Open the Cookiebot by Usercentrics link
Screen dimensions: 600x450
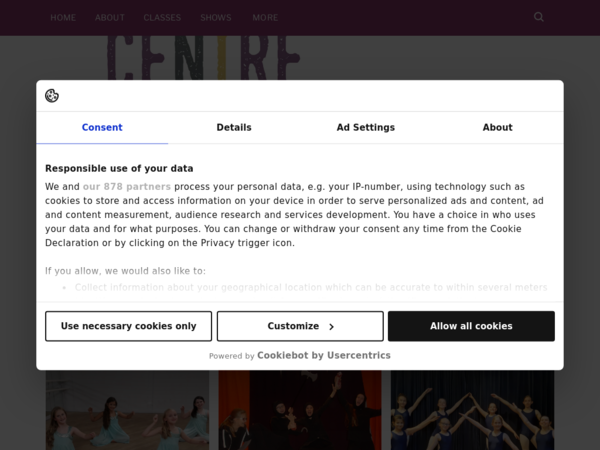[x=324, y=355]
